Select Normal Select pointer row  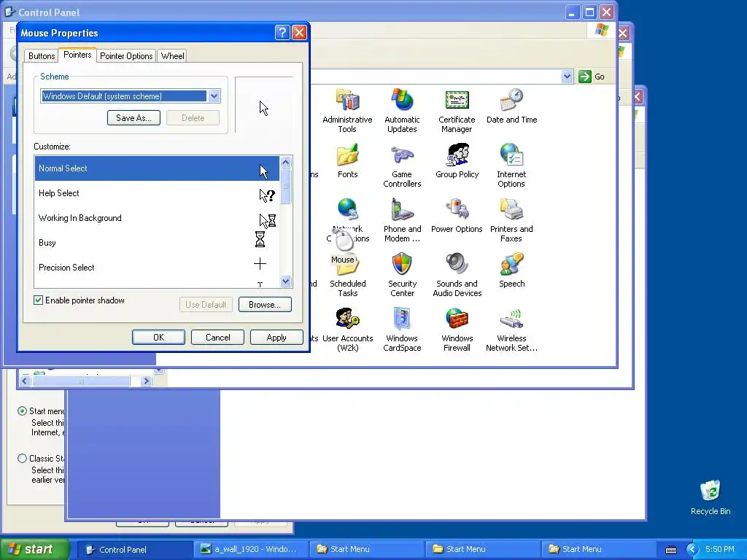pyautogui.click(x=157, y=168)
